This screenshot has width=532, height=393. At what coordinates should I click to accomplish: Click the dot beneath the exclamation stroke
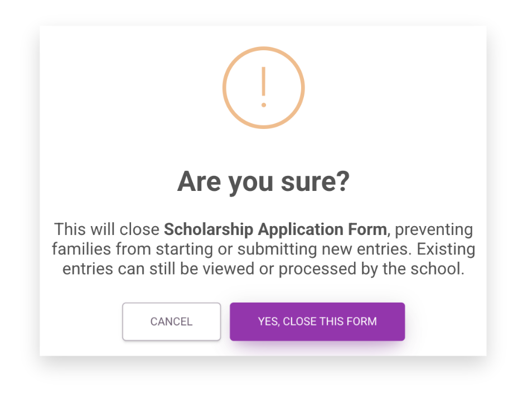[263, 106]
